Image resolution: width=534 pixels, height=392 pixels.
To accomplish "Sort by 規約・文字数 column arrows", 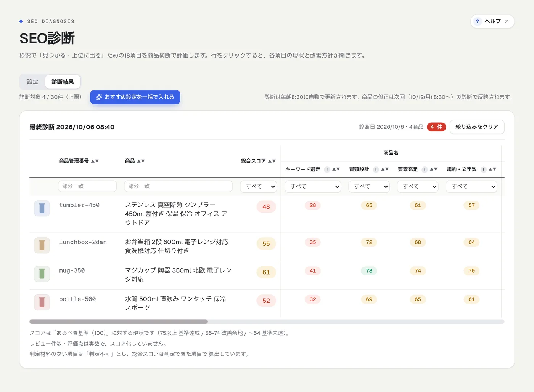I will [x=492, y=169].
